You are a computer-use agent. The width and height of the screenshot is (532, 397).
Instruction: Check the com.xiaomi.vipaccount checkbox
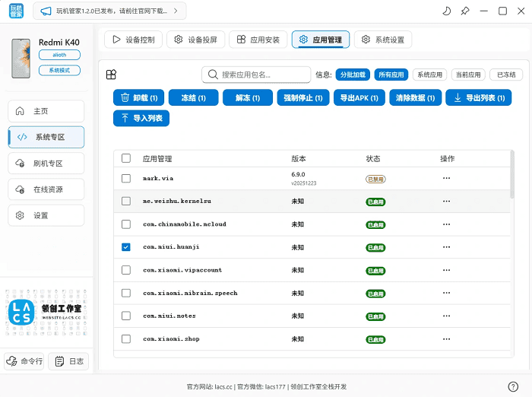tap(126, 270)
